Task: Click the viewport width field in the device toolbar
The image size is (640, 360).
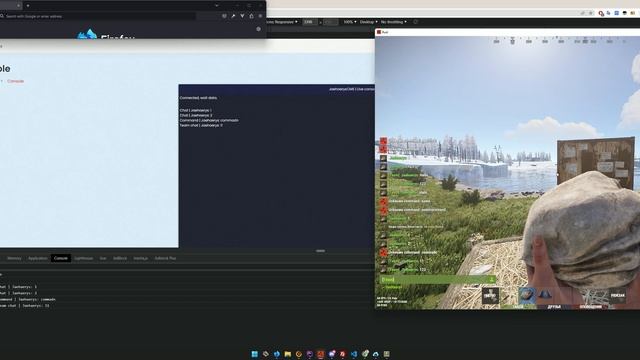Action: point(310,22)
